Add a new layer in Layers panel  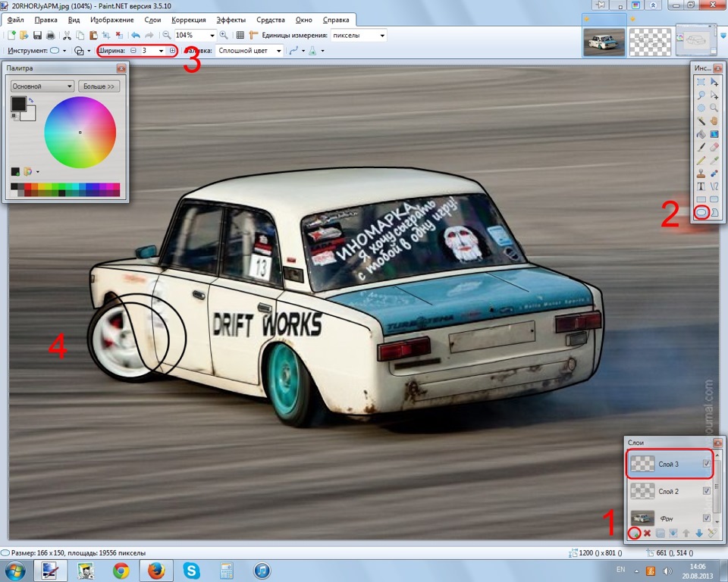coord(634,533)
